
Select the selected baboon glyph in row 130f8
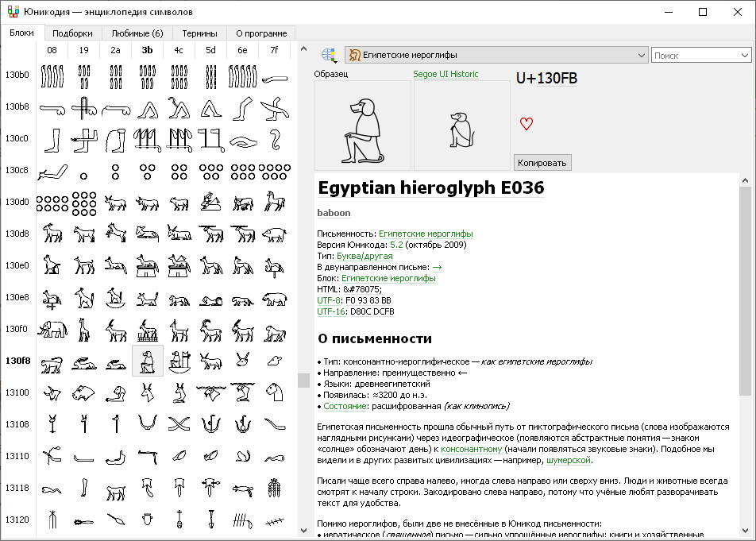[x=148, y=361]
